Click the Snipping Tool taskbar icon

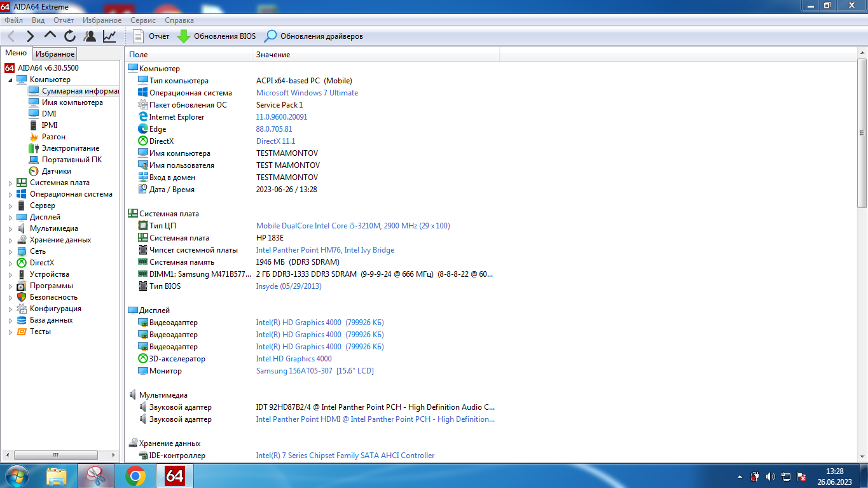[96, 476]
